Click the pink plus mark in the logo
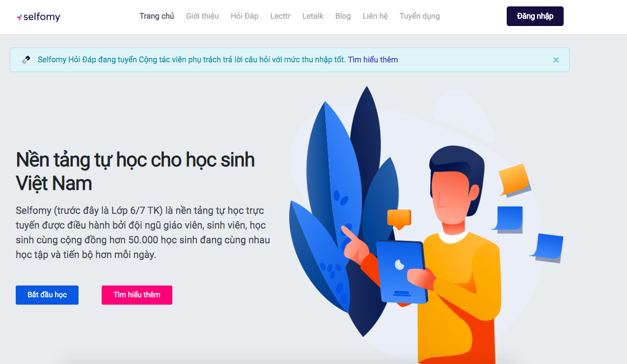Image resolution: width=627 pixels, height=364 pixels. point(19,18)
